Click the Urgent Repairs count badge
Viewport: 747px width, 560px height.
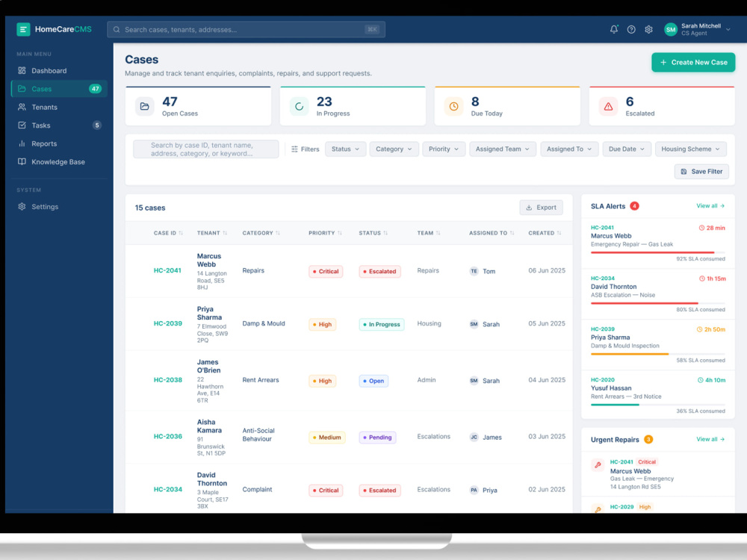click(648, 439)
